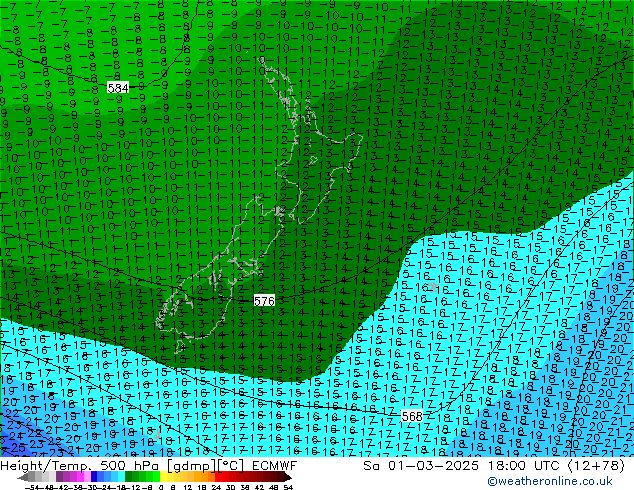Click the -54 value on the legend scale

coord(32,487)
